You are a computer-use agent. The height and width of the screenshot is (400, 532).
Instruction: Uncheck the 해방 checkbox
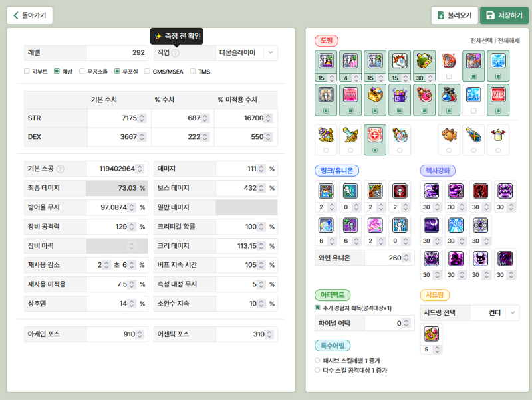click(x=57, y=71)
